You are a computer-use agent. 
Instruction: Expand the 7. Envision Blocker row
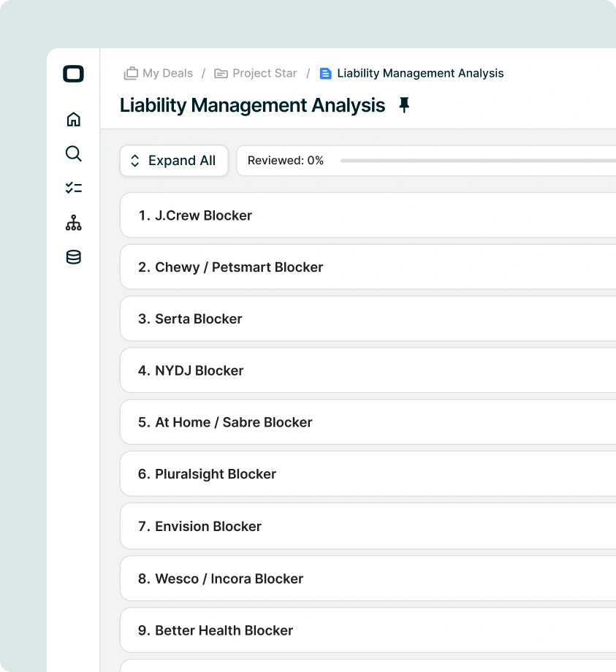368,527
